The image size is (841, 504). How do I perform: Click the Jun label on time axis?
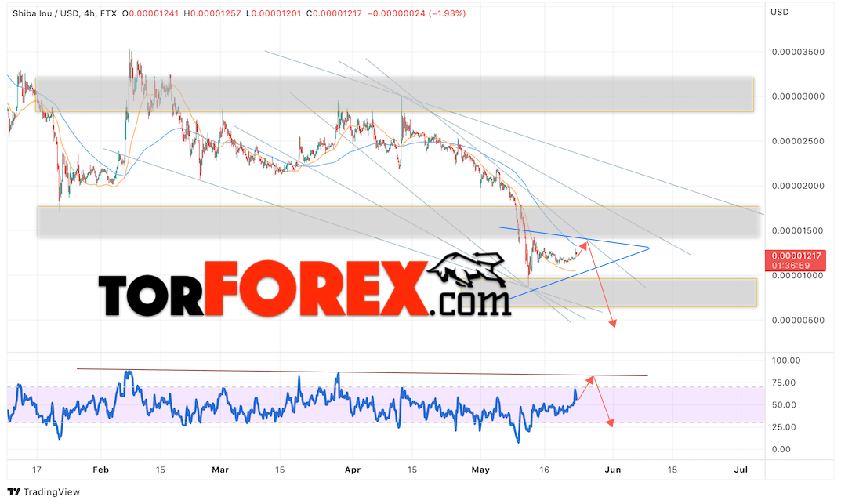click(612, 470)
